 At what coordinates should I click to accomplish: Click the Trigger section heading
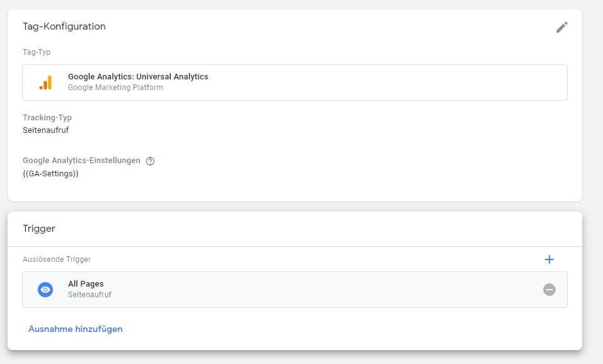(x=39, y=229)
